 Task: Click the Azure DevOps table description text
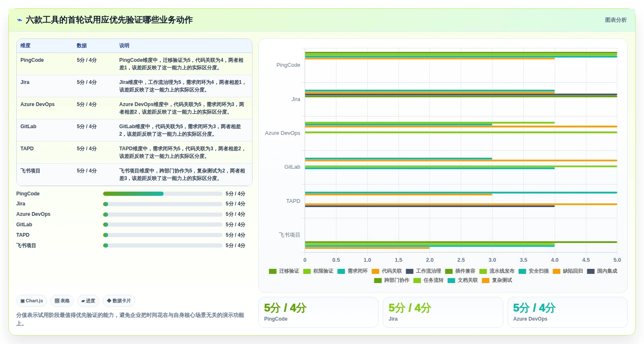click(182, 108)
